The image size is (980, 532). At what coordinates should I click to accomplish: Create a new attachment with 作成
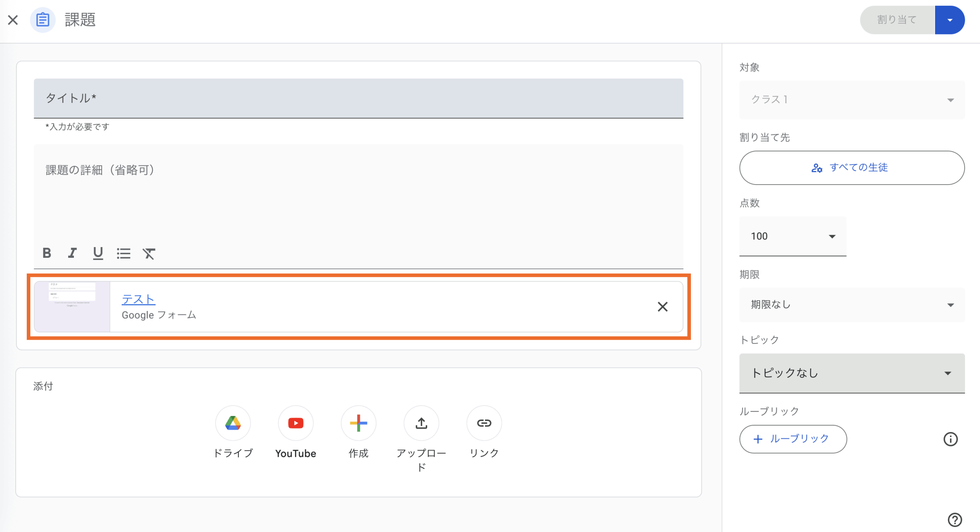(x=358, y=423)
